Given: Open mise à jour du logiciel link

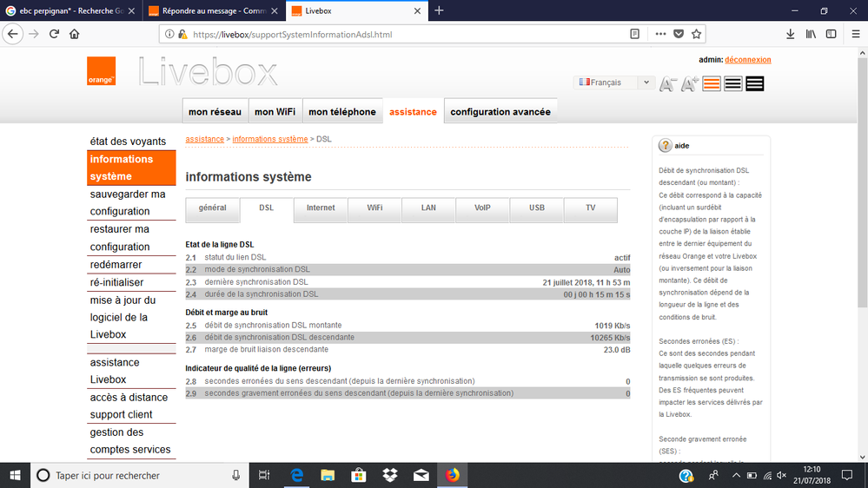Looking at the screenshot, I should (123, 317).
